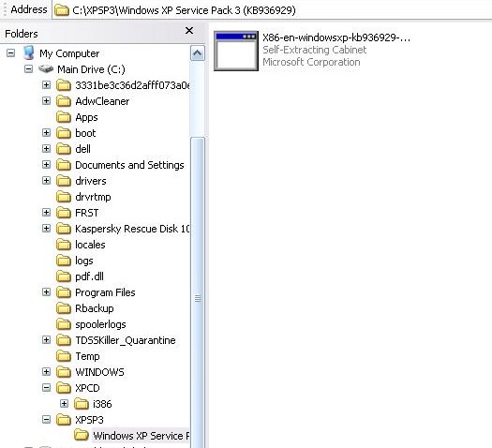Click the Main Drive (C:) disk icon
Screen dimensions: 492x448
[46, 68]
